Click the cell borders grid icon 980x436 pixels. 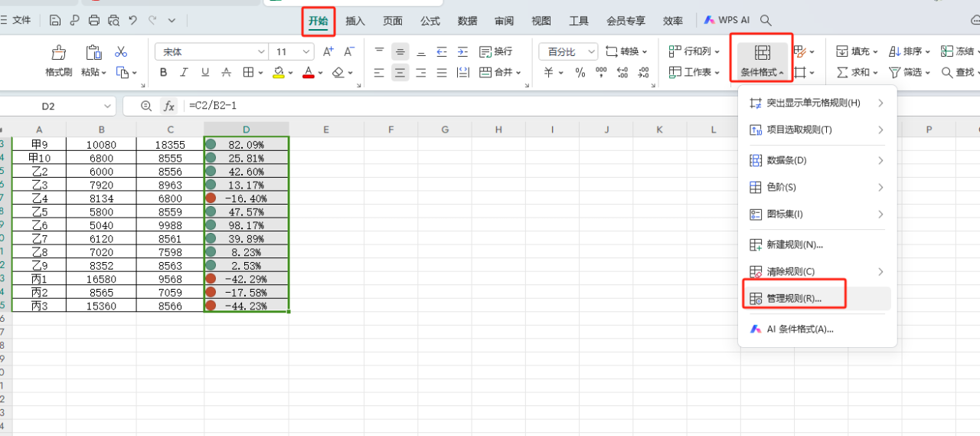click(x=248, y=72)
